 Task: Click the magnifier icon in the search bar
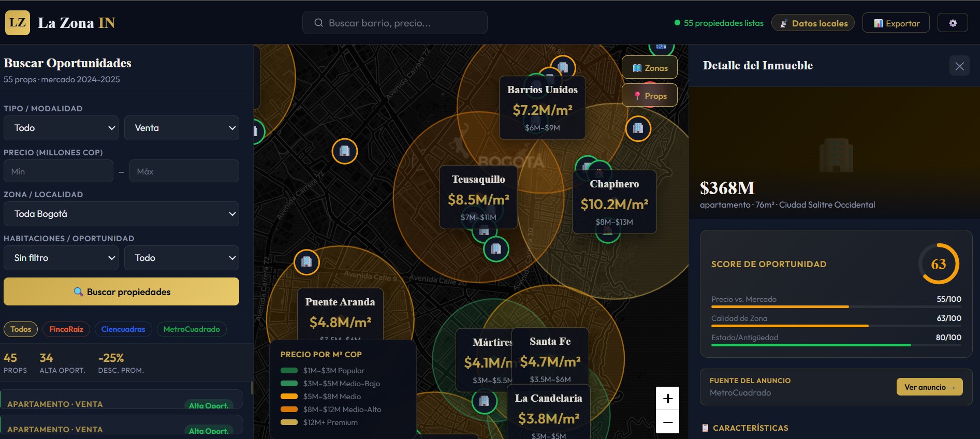319,23
